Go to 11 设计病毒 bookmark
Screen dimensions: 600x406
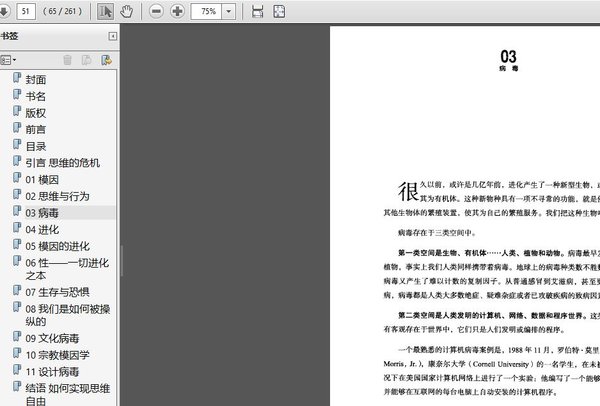pos(52,372)
